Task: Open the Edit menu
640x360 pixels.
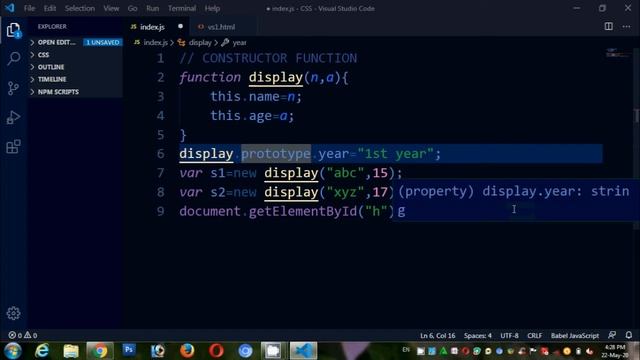Action: coord(50,8)
